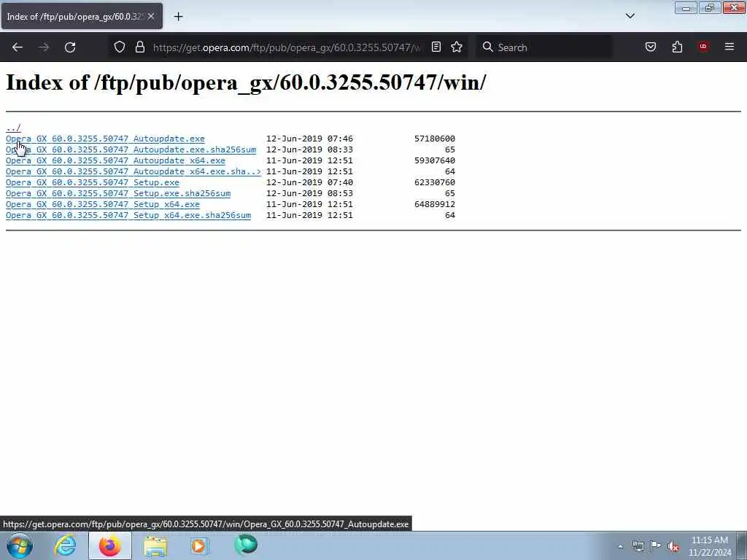The height and width of the screenshot is (560, 747).
Task: Download Opera_GX Autoupdate.exe file
Action: click(x=105, y=139)
